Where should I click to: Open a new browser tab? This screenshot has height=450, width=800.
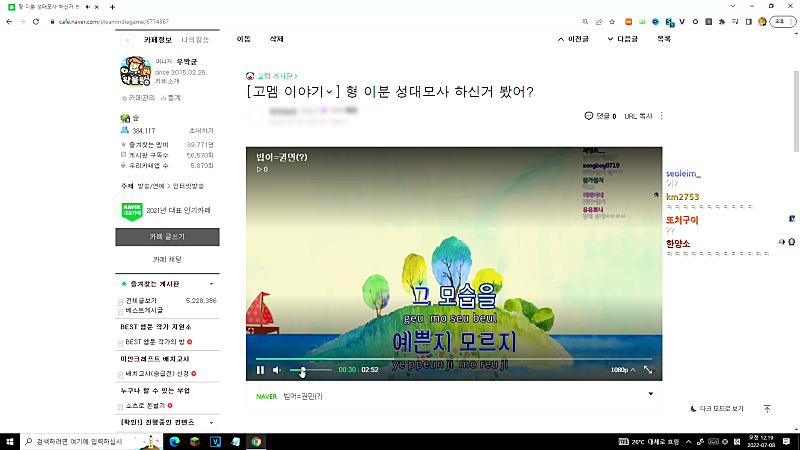pos(112,7)
